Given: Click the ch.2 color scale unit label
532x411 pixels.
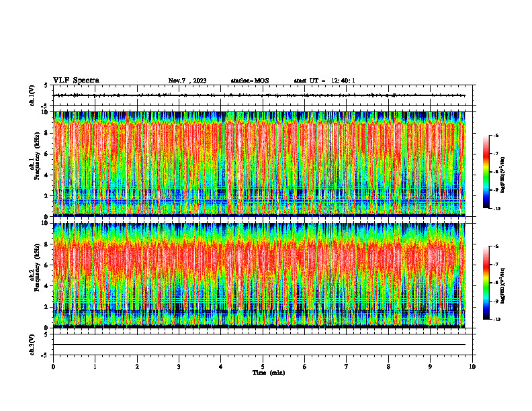Looking at the screenshot, I should pos(502,285).
